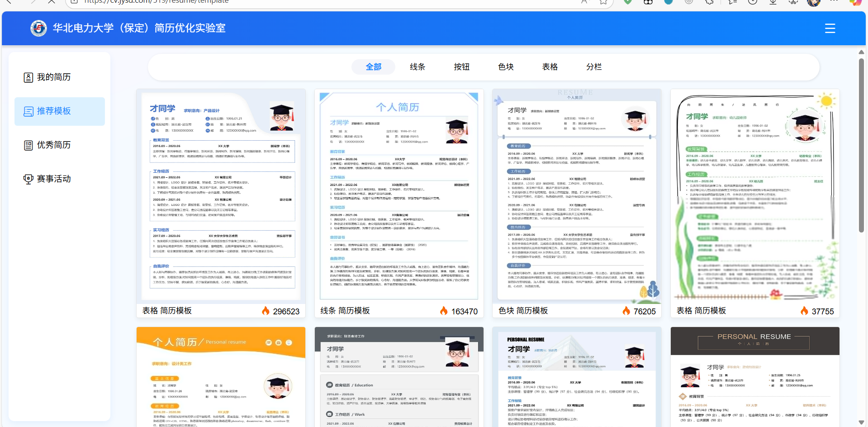Toggle the bookmark star for this page
The image size is (868, 427).
[x=603, y=1]
